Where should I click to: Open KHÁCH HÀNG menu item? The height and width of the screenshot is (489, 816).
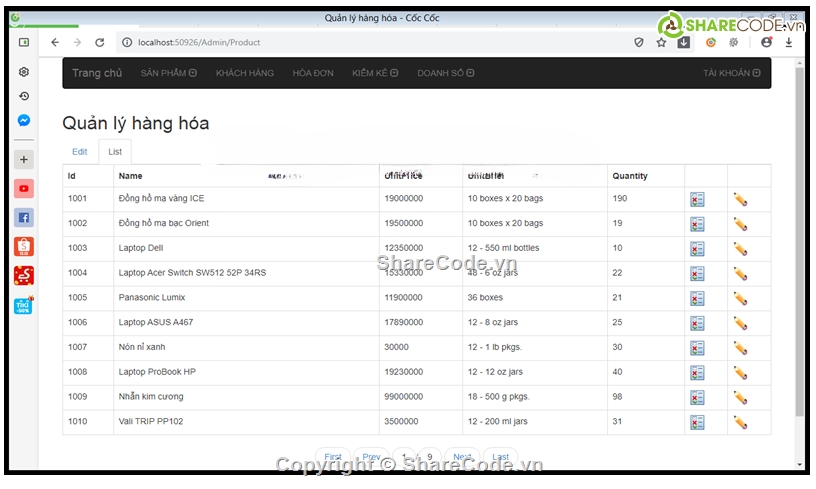[245, 73]
